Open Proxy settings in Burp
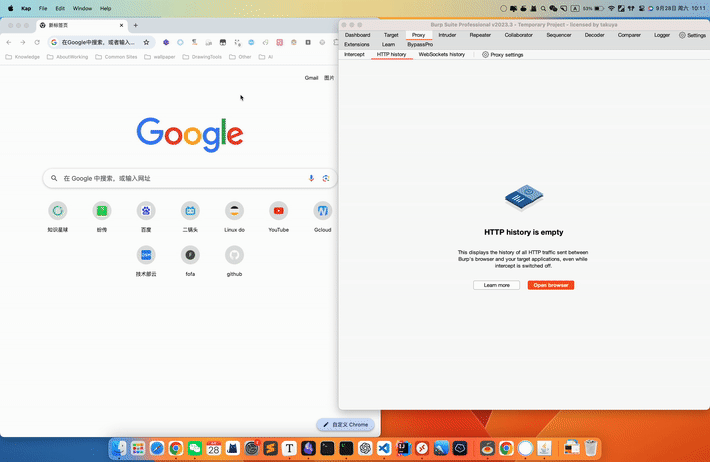This screenshot has width=710, height=462. tap(502, 54)
